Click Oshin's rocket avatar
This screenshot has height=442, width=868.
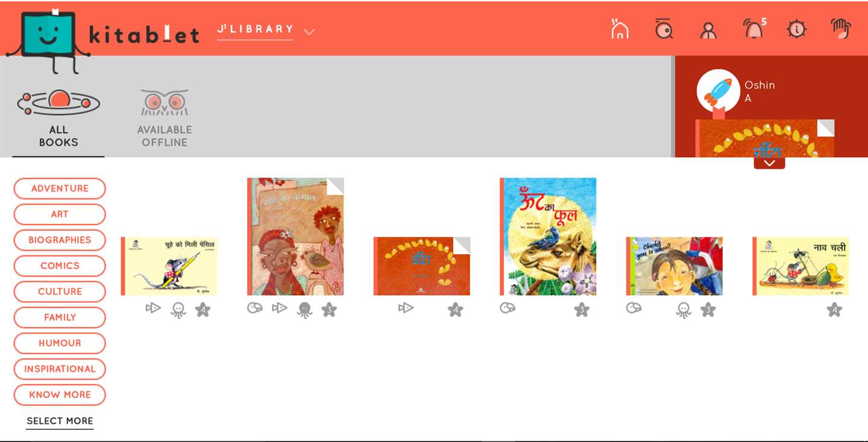pos(718,90)
